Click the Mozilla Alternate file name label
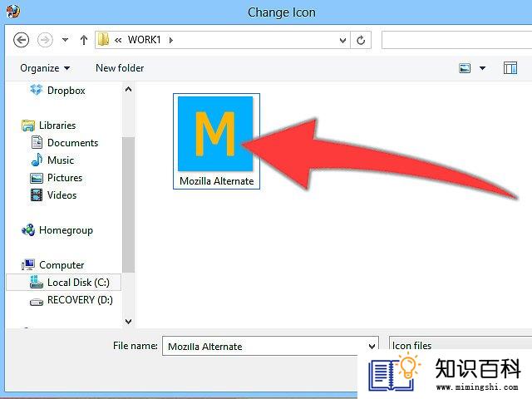Screen dimensions: 532x399 (216, 181)
